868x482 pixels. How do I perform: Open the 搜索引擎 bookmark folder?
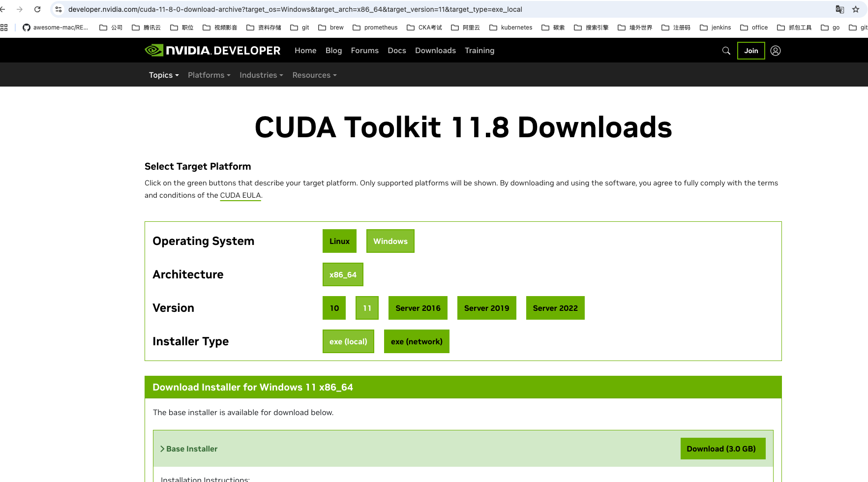(x=591, y=28)
